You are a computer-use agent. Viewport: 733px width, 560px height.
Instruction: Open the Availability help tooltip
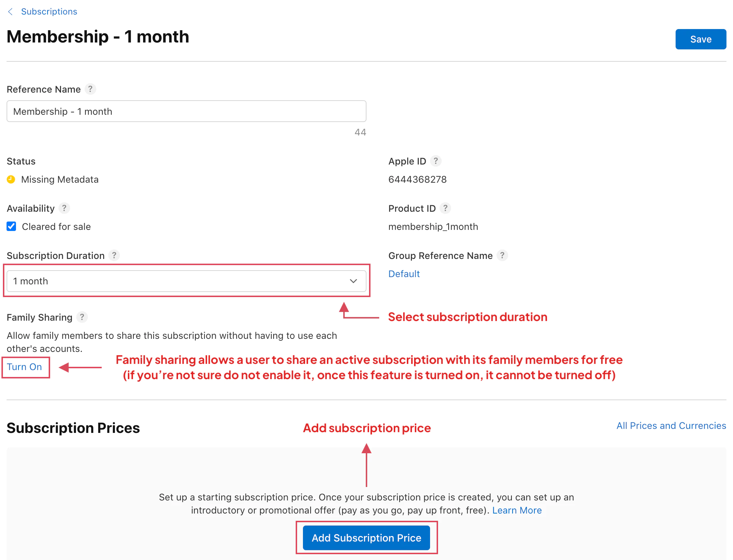coord(64,208)
